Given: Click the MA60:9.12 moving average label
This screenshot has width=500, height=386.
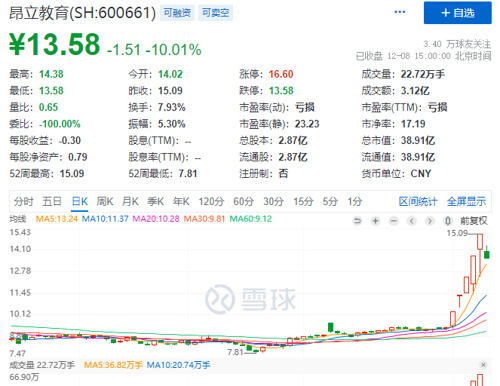Looking at the screenshot, I should pyautogui.click(x=251, y=219).
